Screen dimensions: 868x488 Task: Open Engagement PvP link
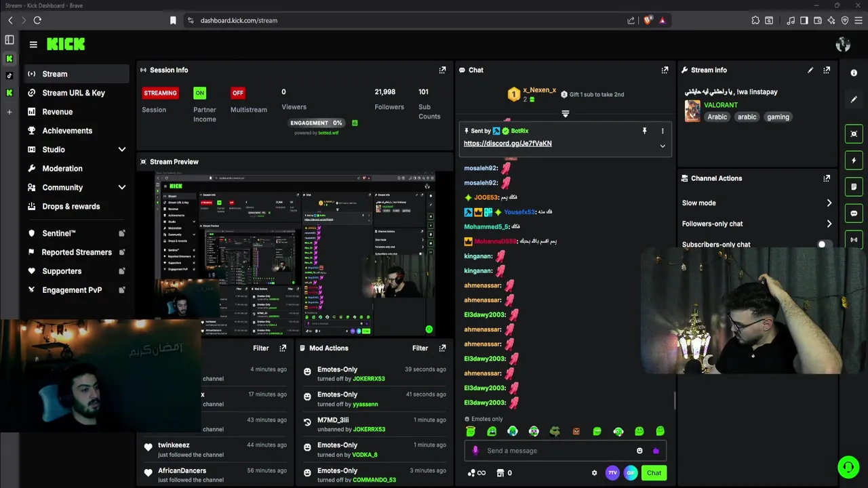(76, 290)
